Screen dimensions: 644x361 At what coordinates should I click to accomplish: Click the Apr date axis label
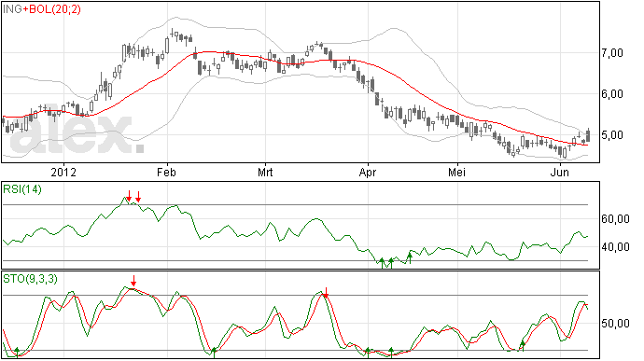point(368,172)
